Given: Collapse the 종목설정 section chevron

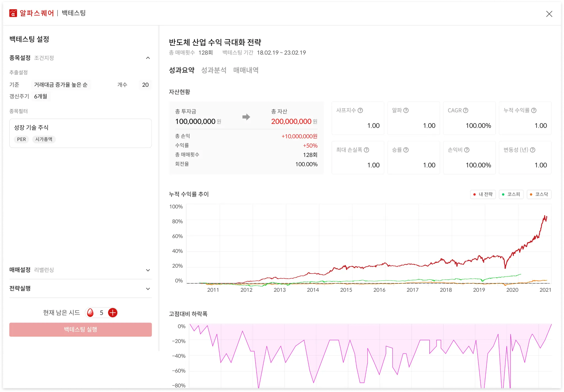Looking at the screenshot, I should click(148, 58).
